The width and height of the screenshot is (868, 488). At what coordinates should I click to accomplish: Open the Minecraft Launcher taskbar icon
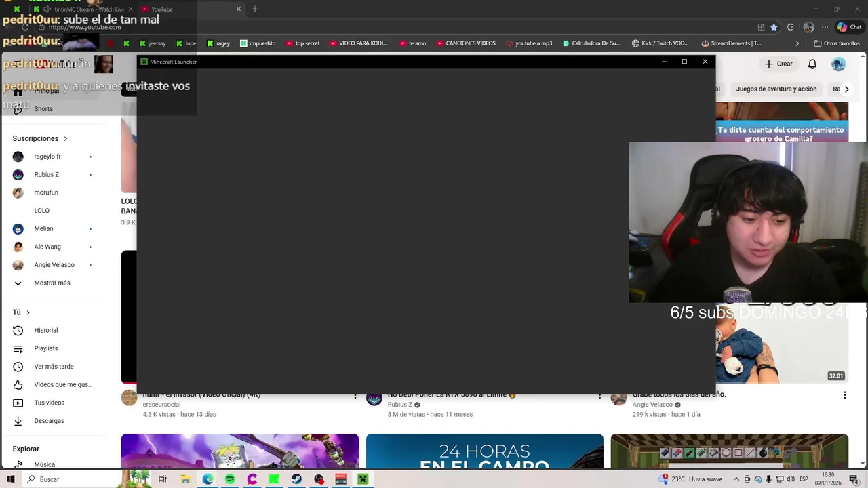363,479
